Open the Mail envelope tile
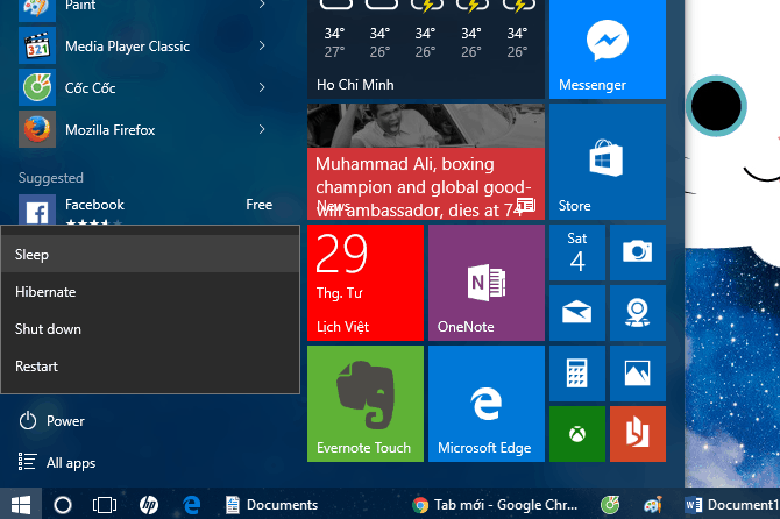Viewport: 780px width, 519px height. (576, 312)
